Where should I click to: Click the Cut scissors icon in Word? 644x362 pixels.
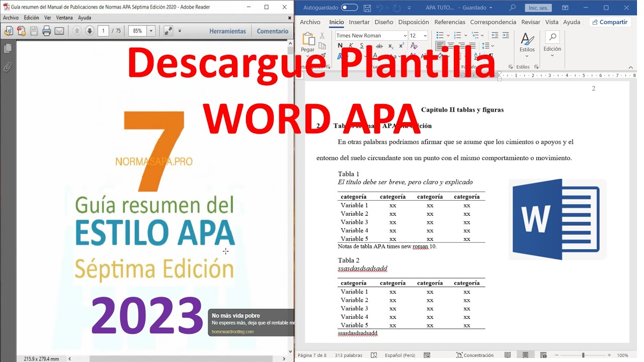[x=323, y=36]
